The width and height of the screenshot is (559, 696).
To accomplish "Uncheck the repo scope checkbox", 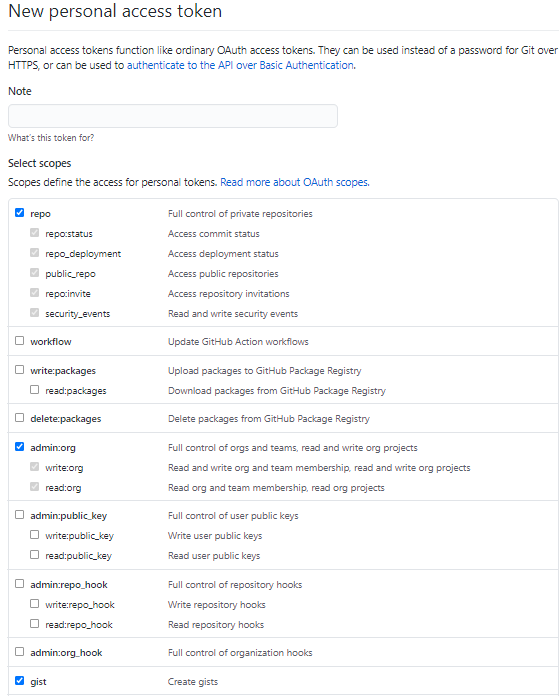I will click(20, 213).
